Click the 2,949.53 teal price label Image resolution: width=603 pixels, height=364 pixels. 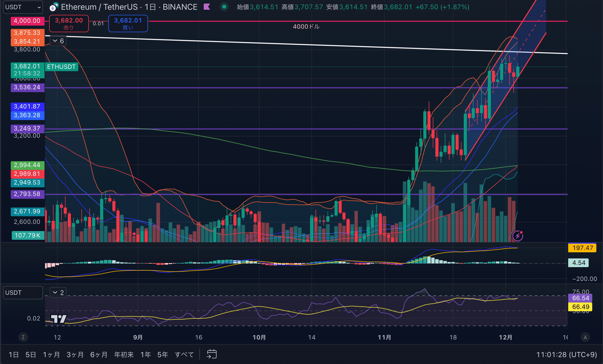point(27,183)
